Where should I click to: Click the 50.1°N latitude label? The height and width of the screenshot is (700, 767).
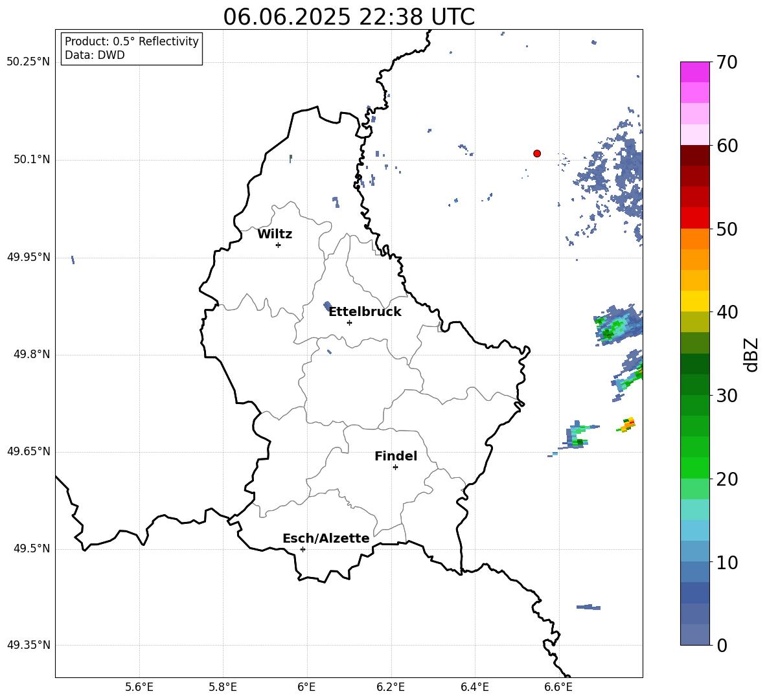pos(32,160)
